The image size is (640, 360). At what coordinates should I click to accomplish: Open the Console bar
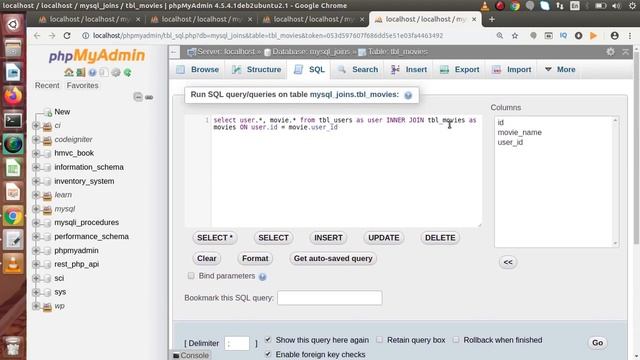191,356
